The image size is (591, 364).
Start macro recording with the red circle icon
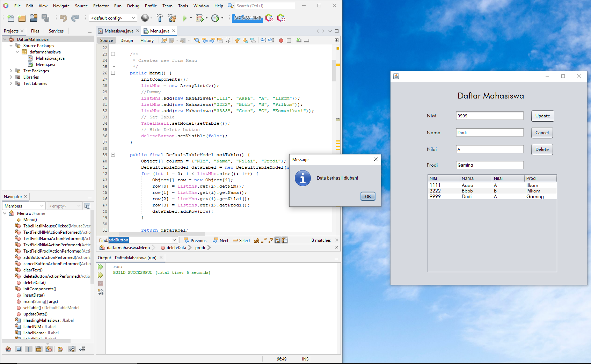[281, 41]
